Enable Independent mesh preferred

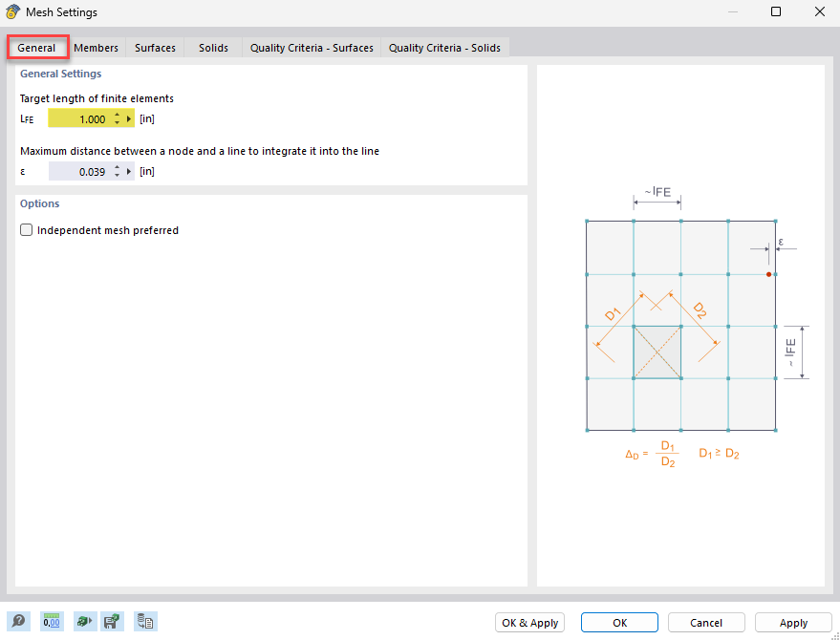[x=26, y=229]
